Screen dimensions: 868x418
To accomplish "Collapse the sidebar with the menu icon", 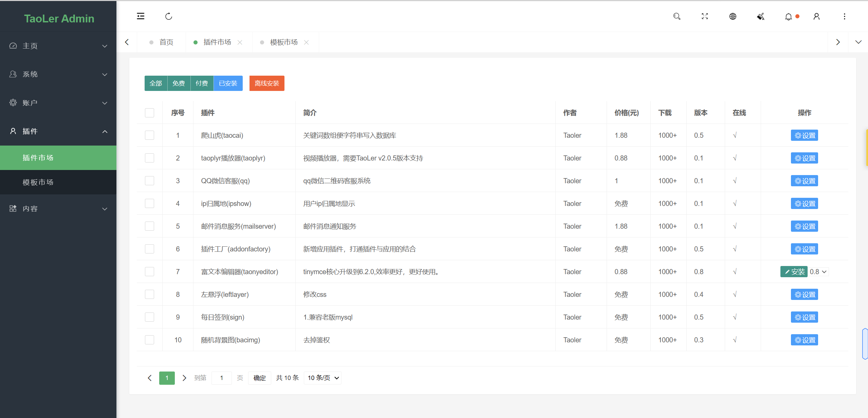I will [x=141, y=16].
